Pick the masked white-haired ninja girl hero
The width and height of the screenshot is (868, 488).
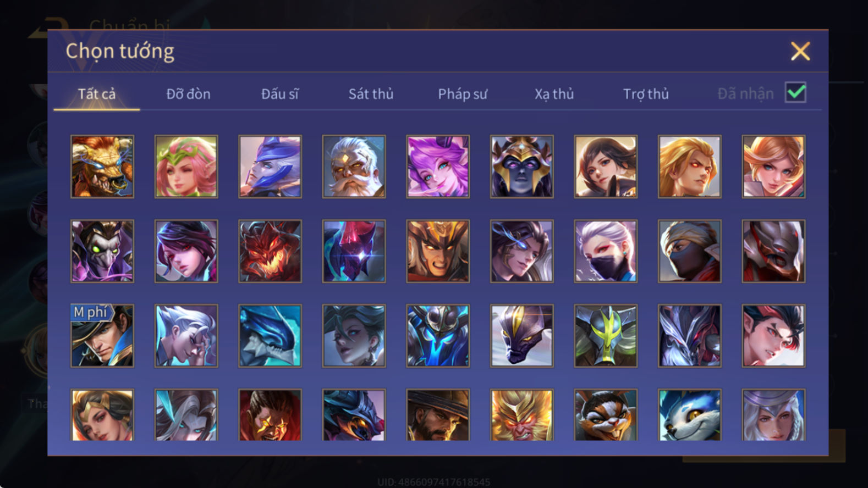coord(606,251)
